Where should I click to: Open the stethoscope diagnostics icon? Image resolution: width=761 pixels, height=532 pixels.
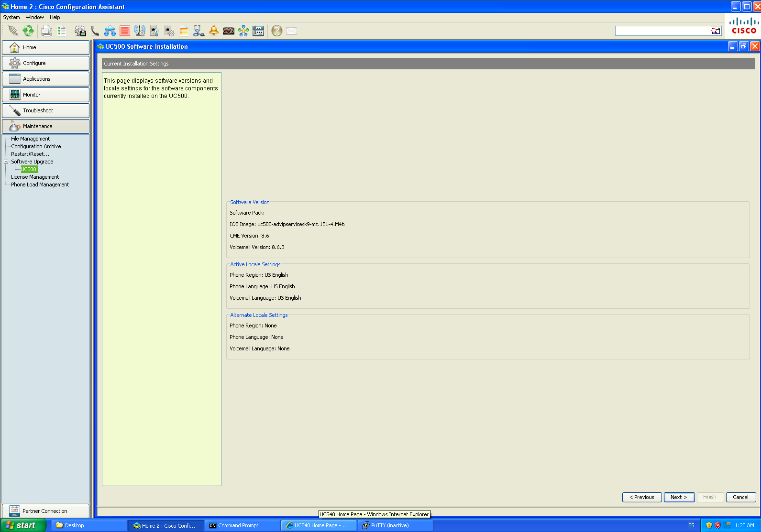(x=199, y=31)
